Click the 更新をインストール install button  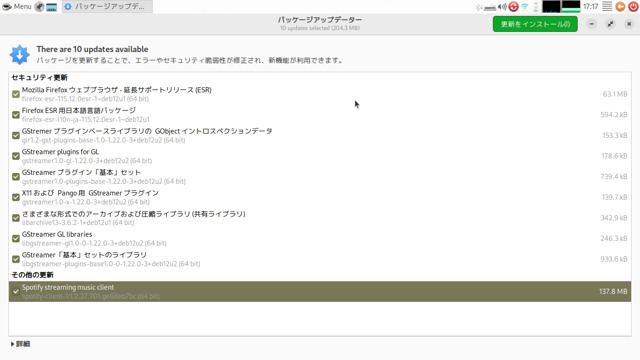point(535,24)
